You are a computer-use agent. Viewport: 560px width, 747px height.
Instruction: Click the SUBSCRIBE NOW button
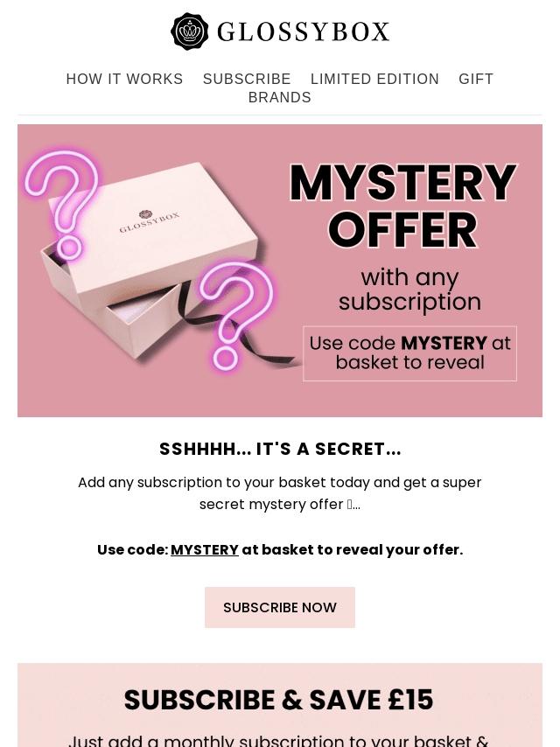click(x=280, y=607)
